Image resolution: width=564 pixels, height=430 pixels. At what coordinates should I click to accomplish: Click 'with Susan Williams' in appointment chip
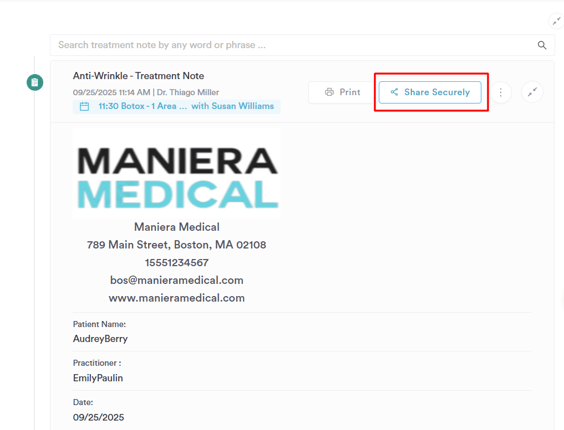(x=232, y=106)
